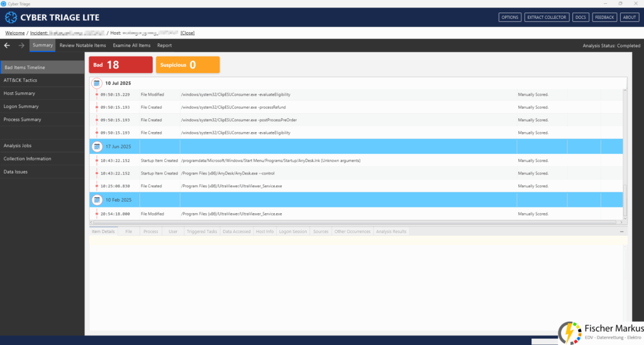Select the 10 Feb 2025 date header row
Viewport: 644px width, 345px height.
[x=356, y=200]
